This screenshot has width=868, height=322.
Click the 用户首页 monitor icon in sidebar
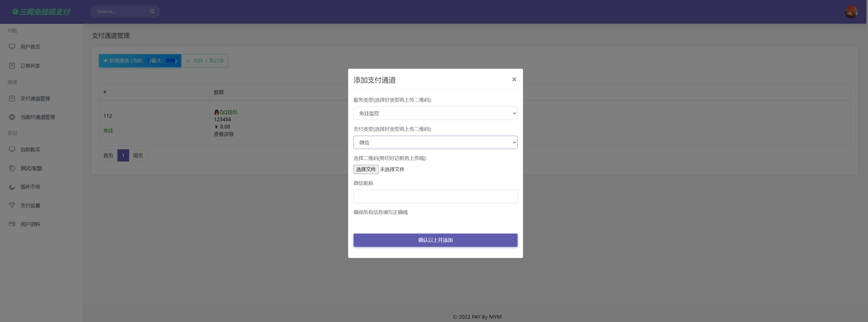12,47
